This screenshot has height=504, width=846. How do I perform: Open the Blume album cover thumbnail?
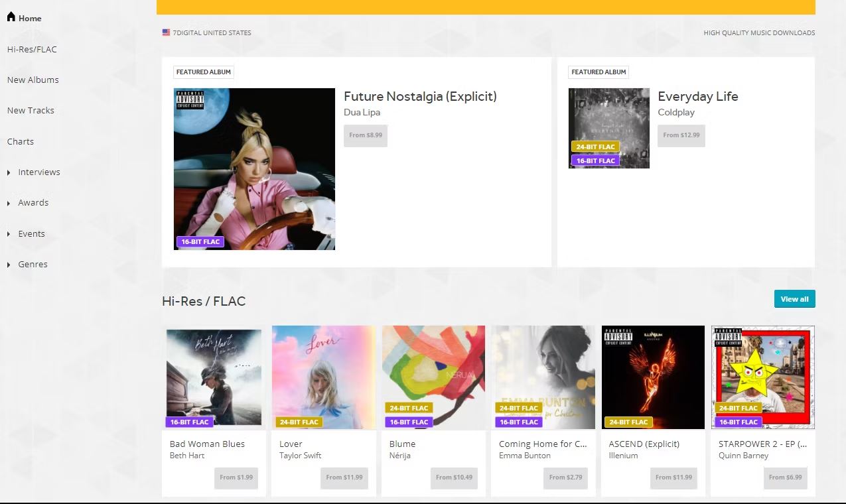coord(433,377)
